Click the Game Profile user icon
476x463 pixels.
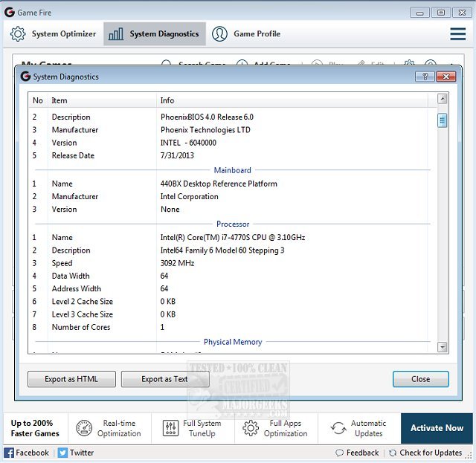point(219,33)
